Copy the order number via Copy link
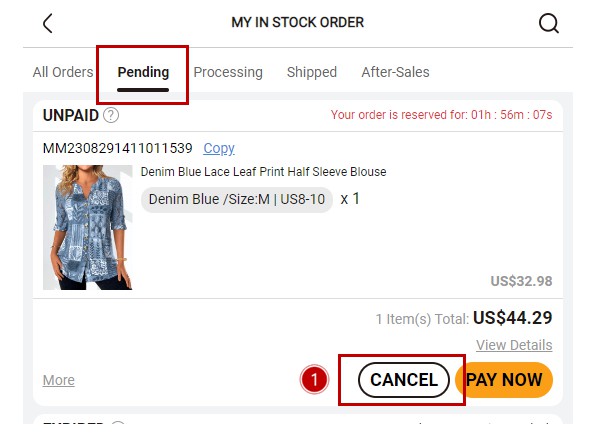 click(219, 148)
